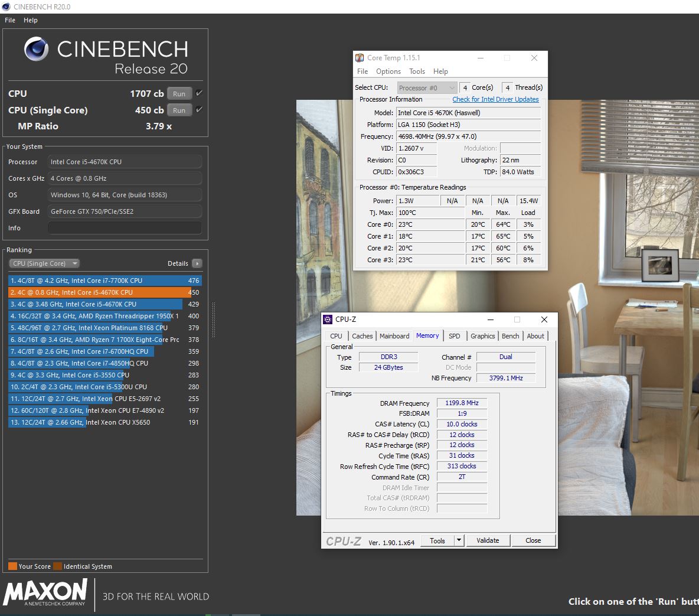Click Check for Intel Driver Updates link
Screen dimensions: 699x616
[x=496, y=99]
